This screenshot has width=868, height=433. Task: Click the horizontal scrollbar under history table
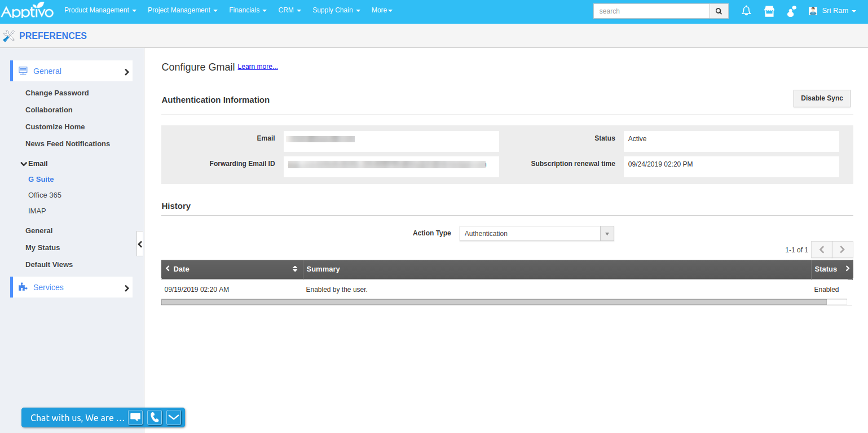494,302
